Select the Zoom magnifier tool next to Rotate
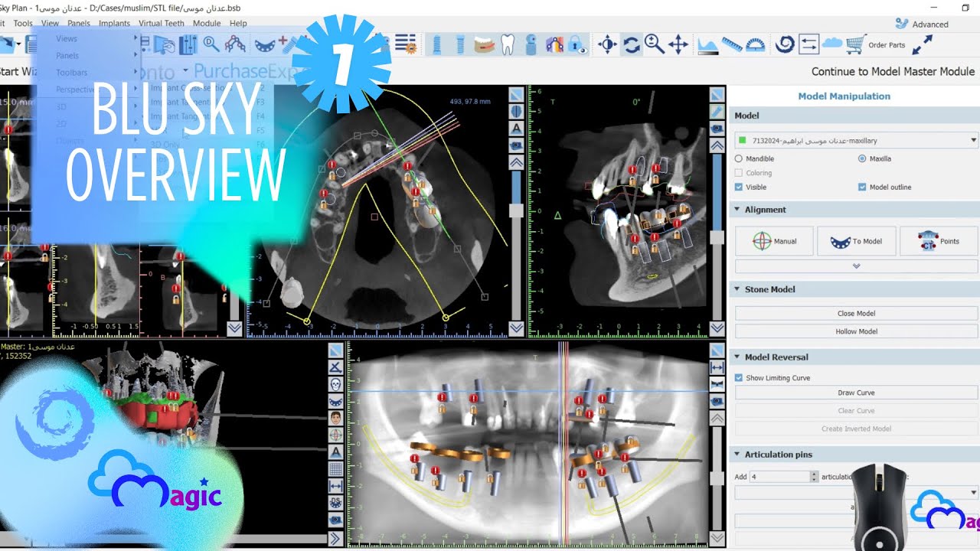 click(655, 44)
